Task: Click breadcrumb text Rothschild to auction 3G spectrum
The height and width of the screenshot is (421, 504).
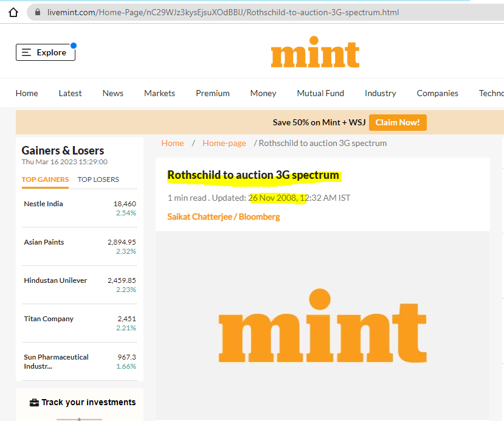Action: tap(323, 143)
